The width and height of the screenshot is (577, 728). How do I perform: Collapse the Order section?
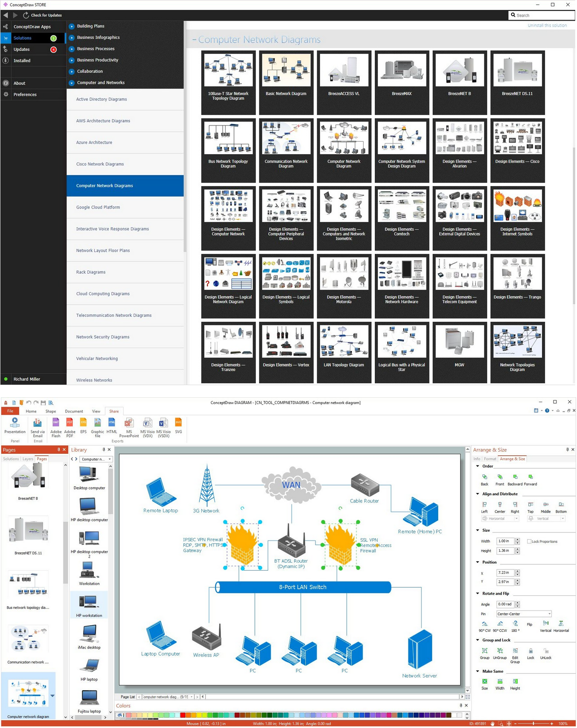[x=478, y=466]
